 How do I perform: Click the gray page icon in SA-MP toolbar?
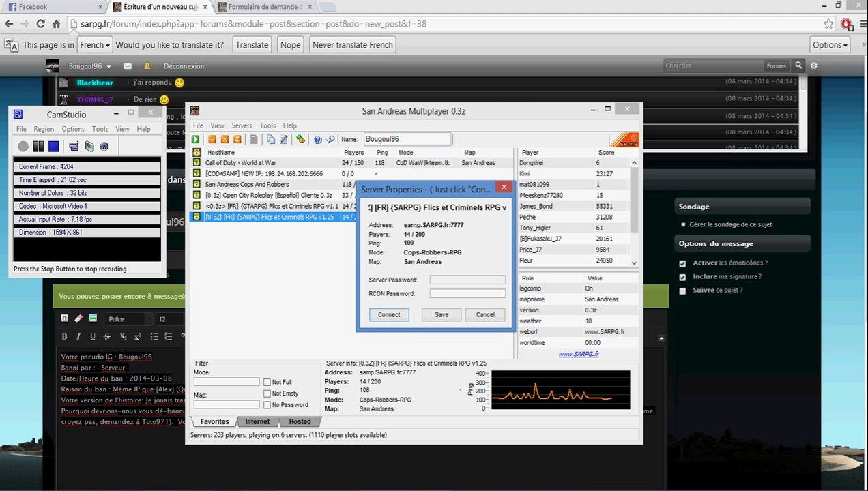(254, 139)
